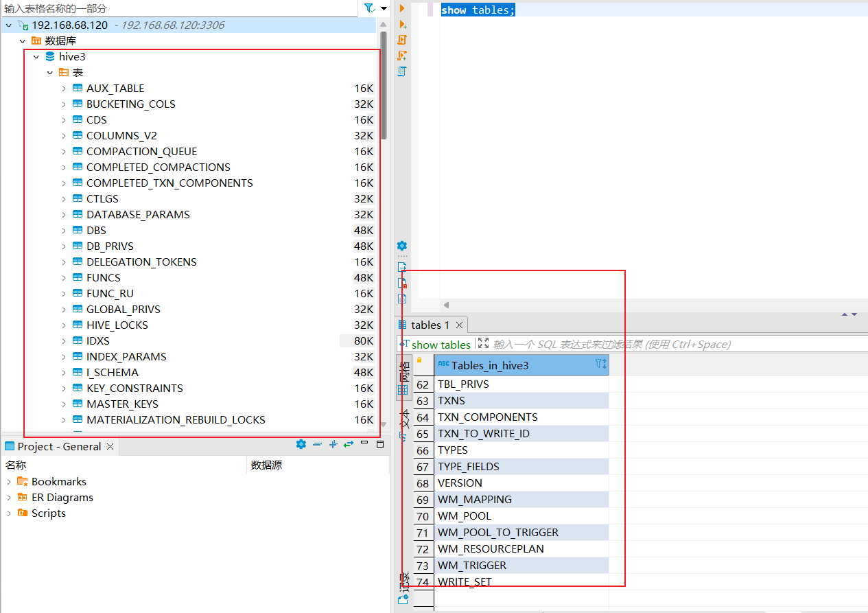Click the expand filter panel icon
The width and height of the screenshot is (868, 613).
click(x=483, y=343)
